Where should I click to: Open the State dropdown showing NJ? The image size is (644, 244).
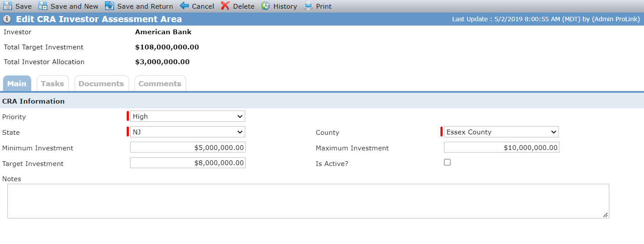tap(187, 132)
